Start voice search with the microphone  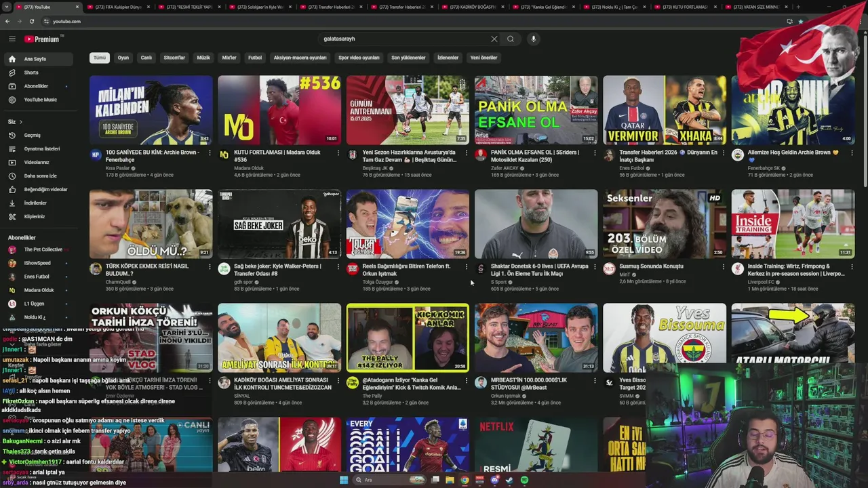tap(534, 39)
